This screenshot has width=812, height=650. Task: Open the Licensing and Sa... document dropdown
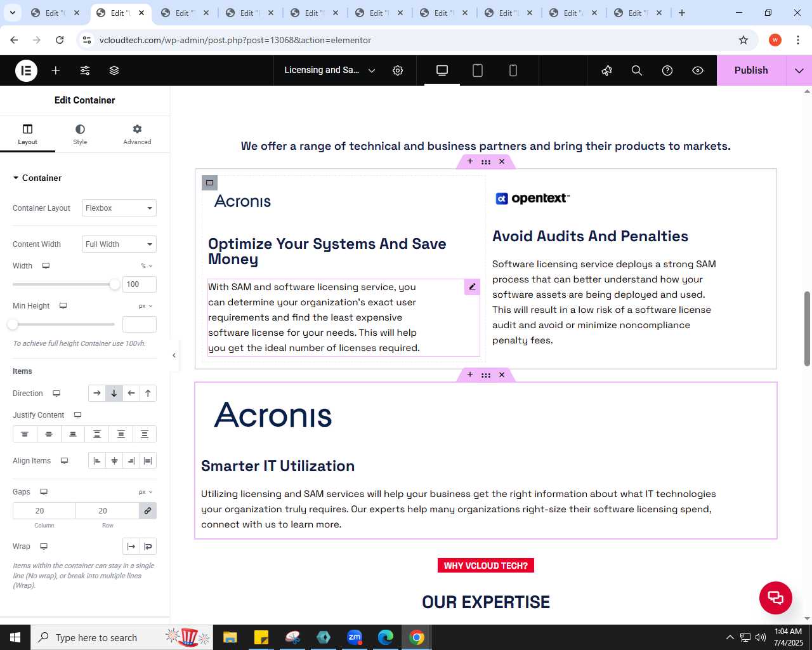pyautogui.click(x=330, y=70)
